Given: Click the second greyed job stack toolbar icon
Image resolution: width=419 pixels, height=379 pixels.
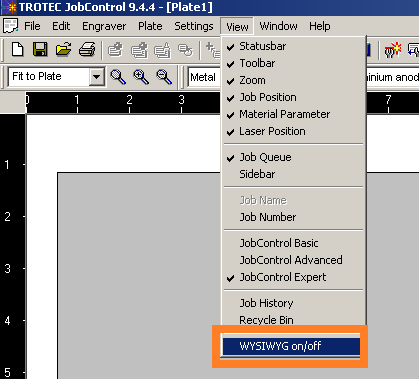Looking at the screenshot, I should click(139, 50).
